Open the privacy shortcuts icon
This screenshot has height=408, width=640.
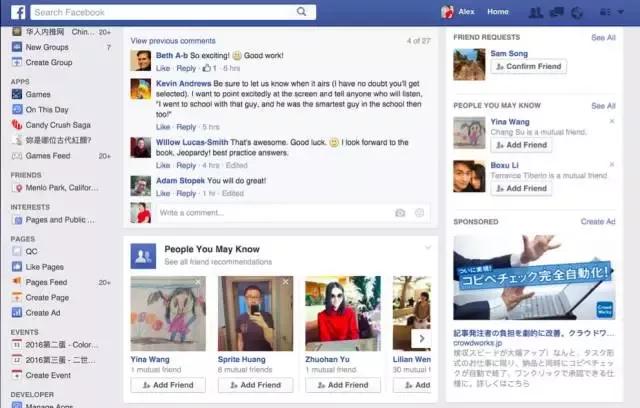pyautogui.click(x=605, y=12)
